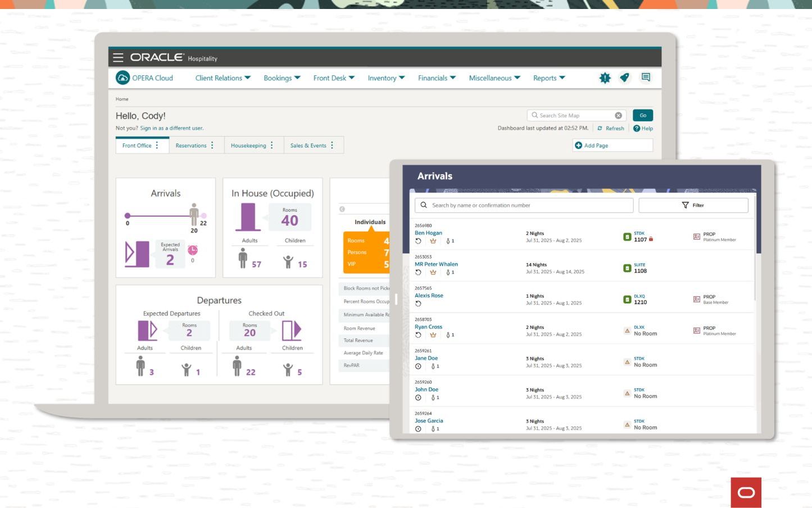The image size is (812, 508).
Task: Click the Help question mark icon
Action: 637,128
